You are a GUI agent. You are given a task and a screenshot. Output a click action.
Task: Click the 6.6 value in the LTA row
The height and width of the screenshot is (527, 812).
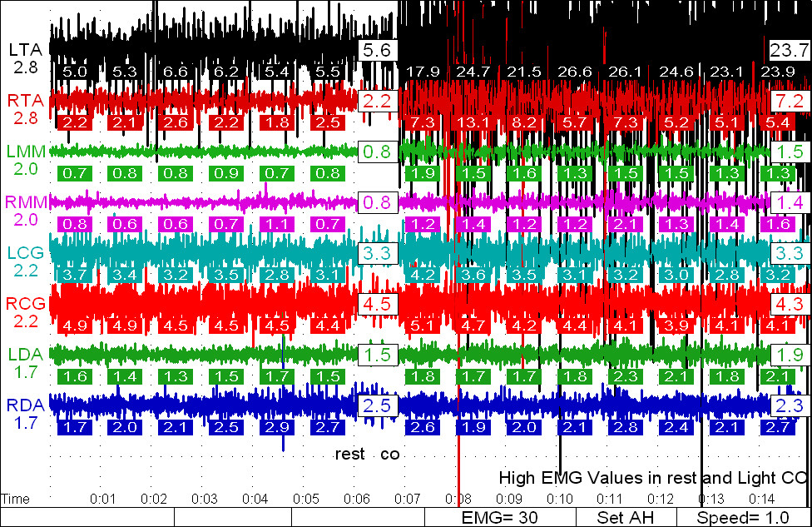176,72
